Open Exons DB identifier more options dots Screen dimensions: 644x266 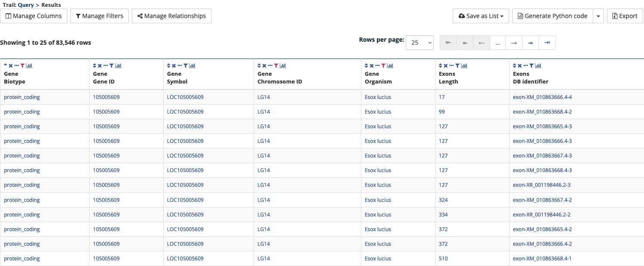(x=526, y=65)
